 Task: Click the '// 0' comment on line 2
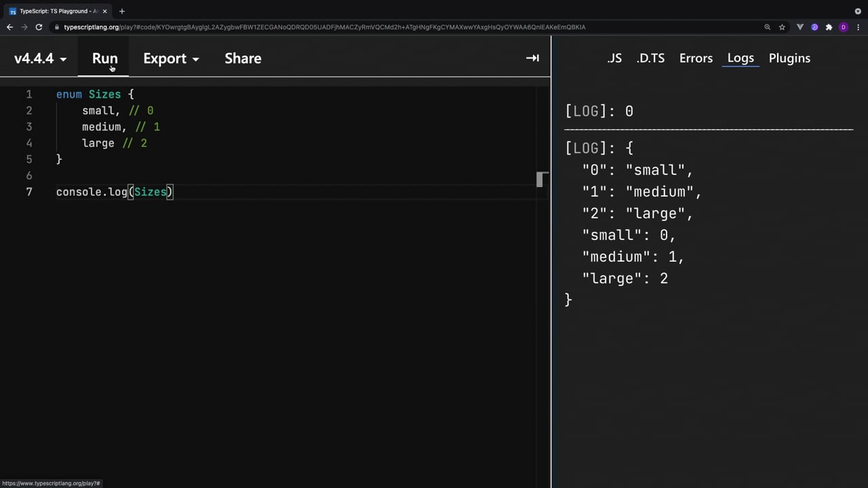141,110
